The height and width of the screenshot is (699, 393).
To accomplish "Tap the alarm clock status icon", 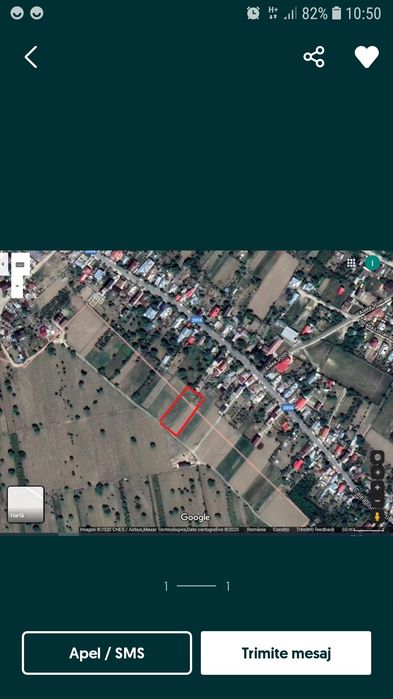I will point(253,13).
